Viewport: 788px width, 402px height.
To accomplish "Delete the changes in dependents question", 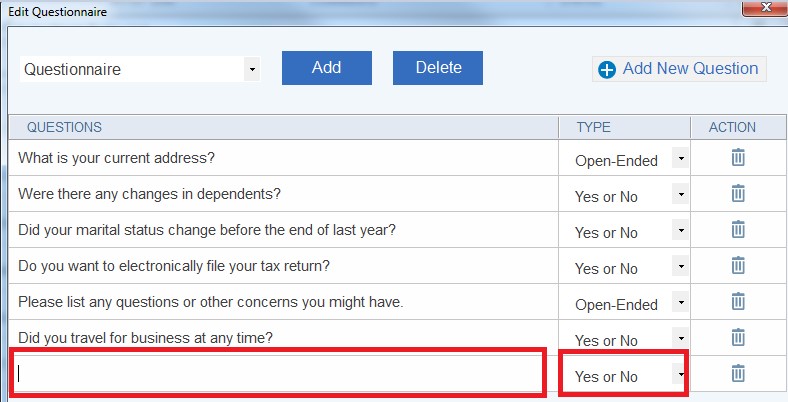I will pos(738,193).
